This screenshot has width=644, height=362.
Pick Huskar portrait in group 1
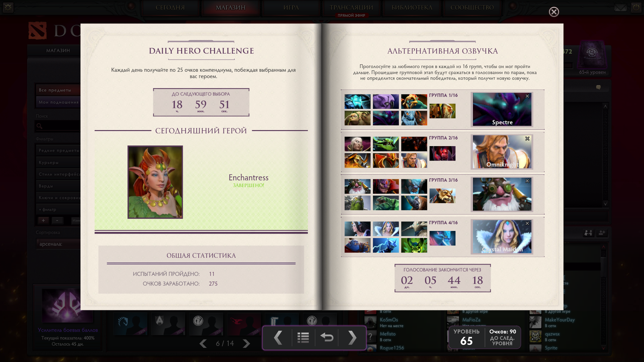tap(414, 102)
